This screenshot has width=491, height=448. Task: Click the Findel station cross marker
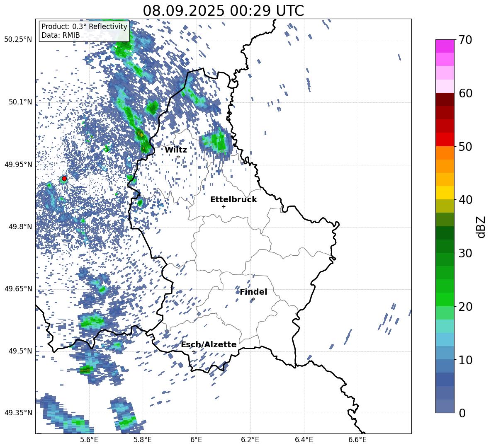253,299
